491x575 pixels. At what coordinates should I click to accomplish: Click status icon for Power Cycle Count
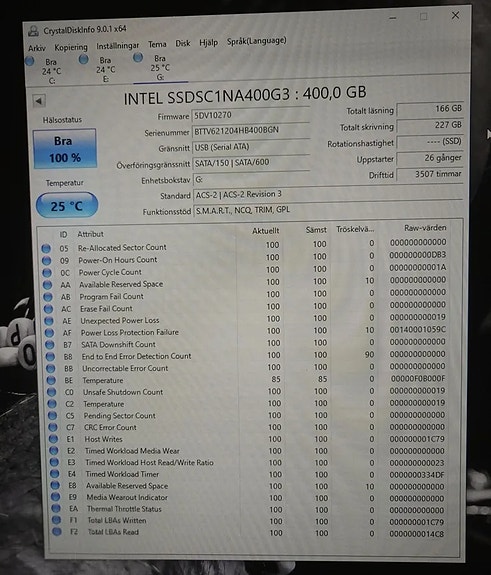click(x=47, y=273)
